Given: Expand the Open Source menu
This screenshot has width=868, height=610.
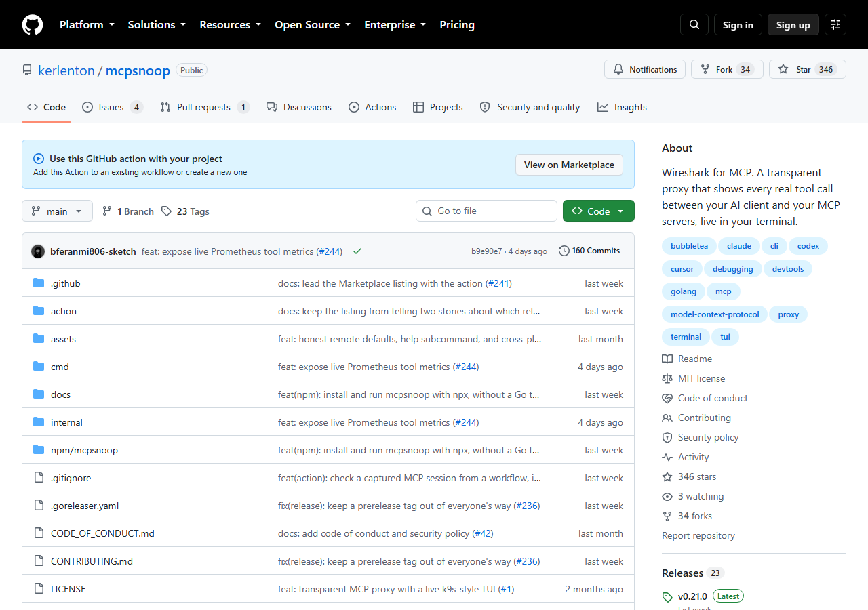Looking at the screenshot, I should point(313,24).
